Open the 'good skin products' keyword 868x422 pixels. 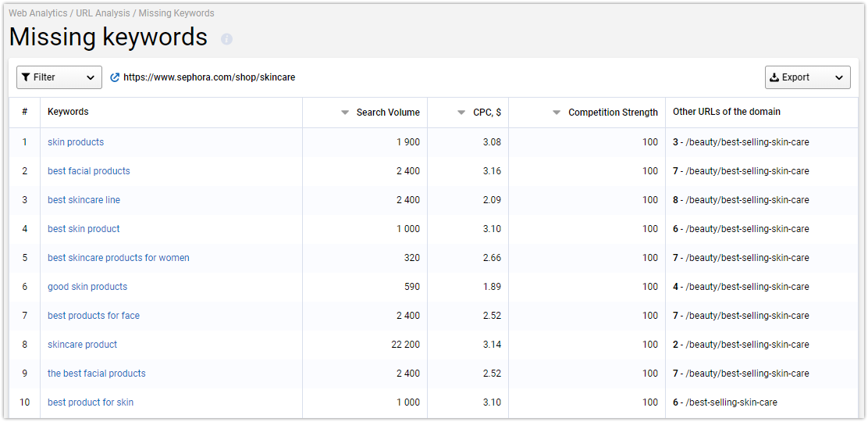[x=87, y=287]
